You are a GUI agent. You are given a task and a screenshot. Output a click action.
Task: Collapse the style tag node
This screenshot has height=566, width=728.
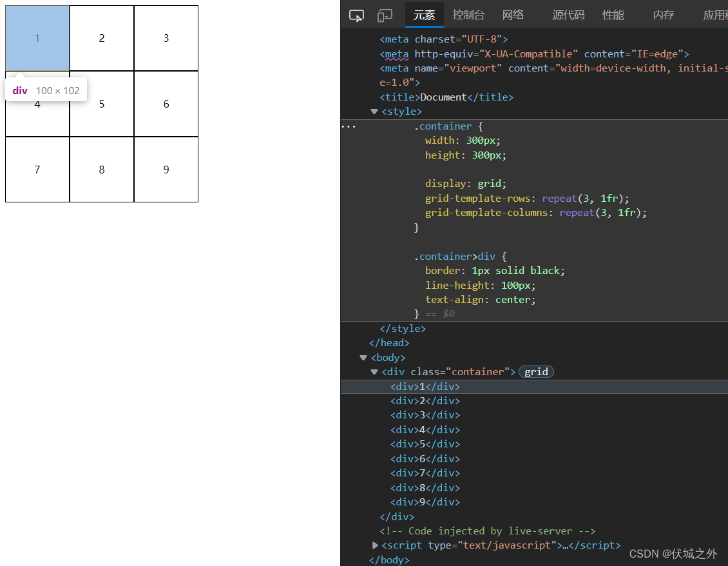(x=374, y=112)
